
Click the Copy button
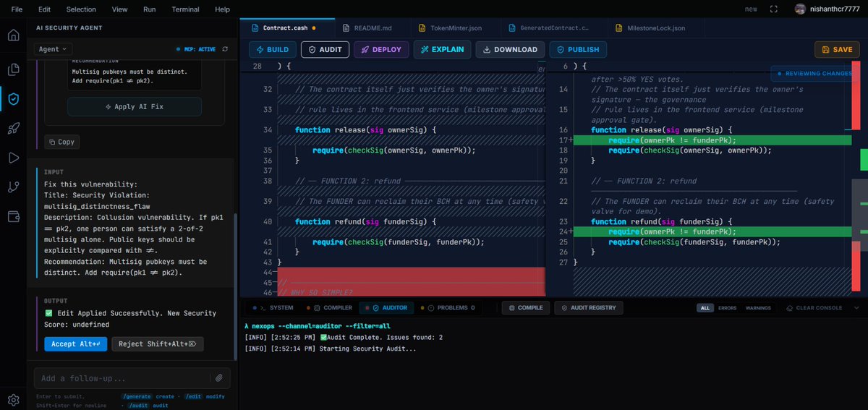click(61, 142)
